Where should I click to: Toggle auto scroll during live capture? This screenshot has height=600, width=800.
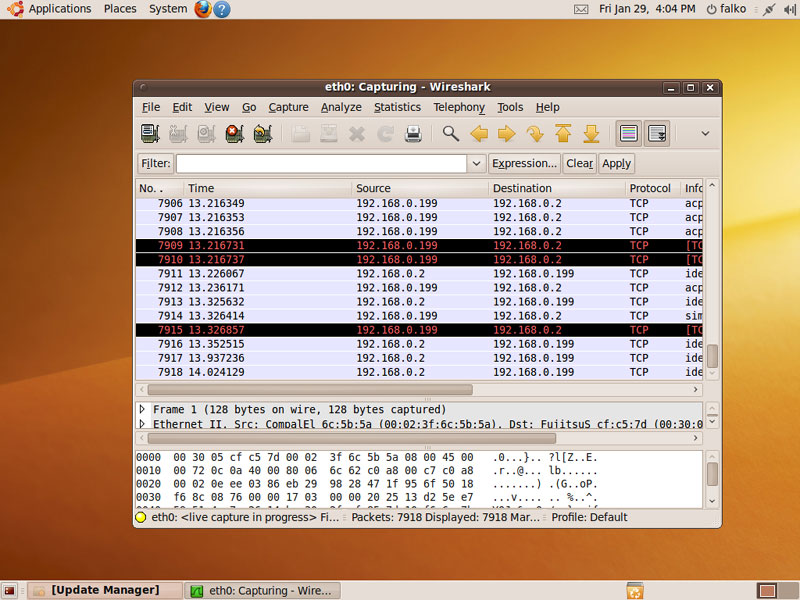657,134
